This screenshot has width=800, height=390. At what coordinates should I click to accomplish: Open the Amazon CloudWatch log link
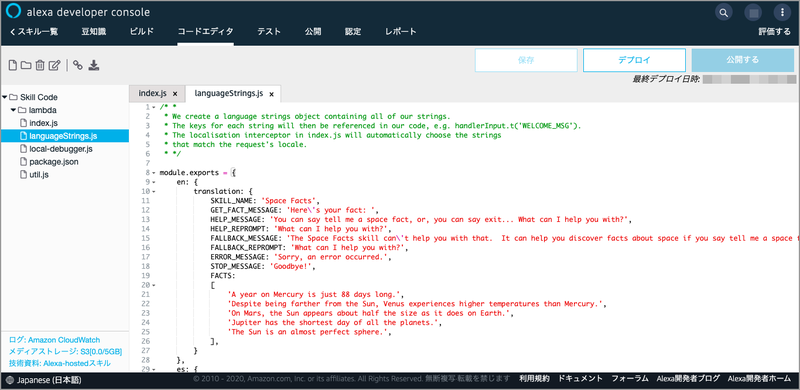(x=54, y=339)
